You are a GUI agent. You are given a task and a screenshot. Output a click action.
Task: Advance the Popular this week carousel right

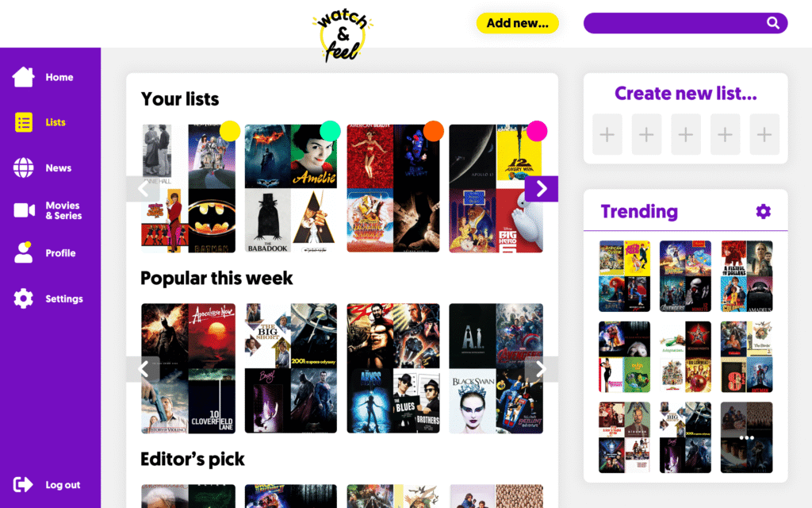[x=541, y=369]
